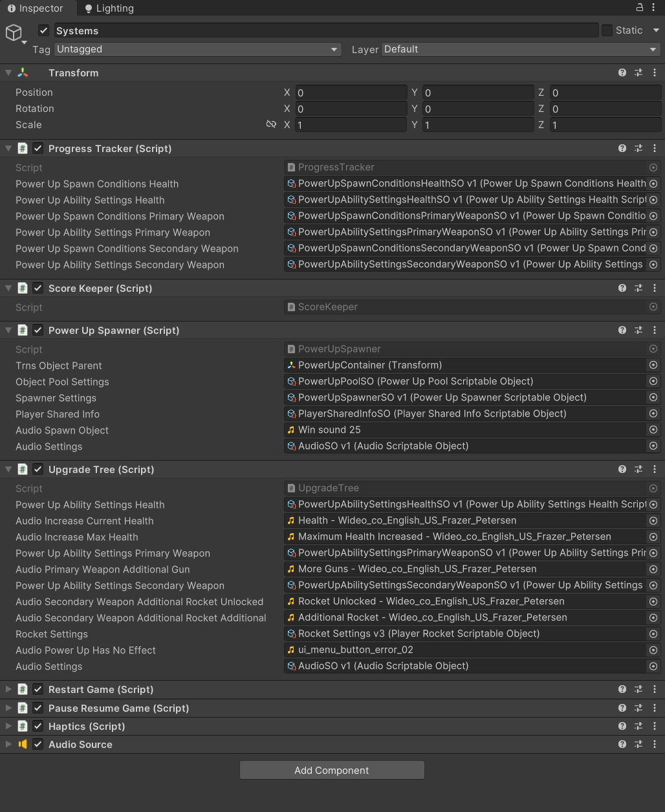Image resolution: width=665 pixels, height=812 pixels.
Task: Open presets icon for Progress Tracker component
Action: (x=638, y=149)
